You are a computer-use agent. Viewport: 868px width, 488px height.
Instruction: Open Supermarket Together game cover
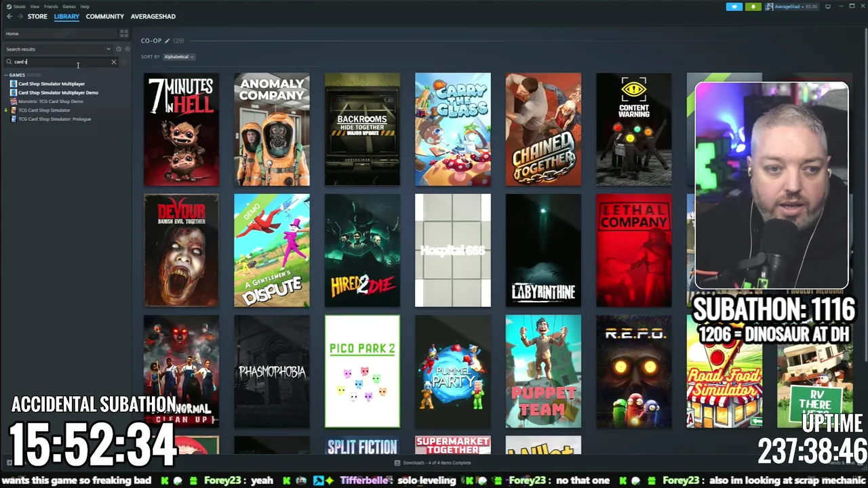point(453,445)
